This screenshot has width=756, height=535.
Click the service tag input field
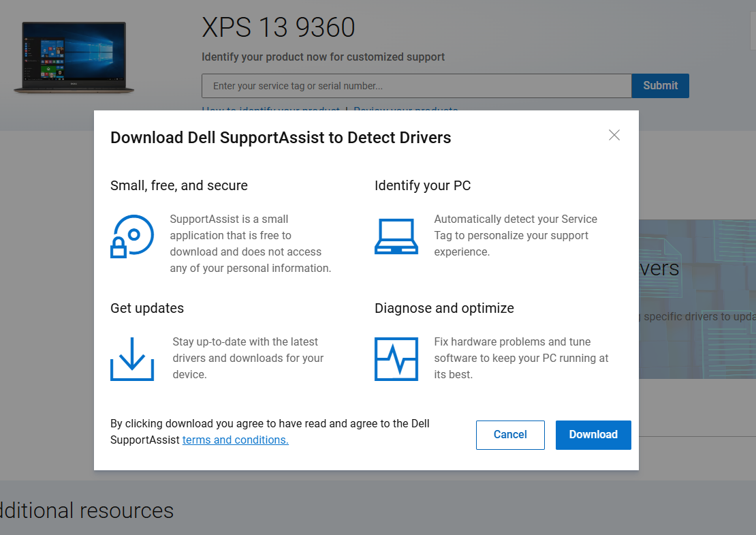click(x=416, y=86)
